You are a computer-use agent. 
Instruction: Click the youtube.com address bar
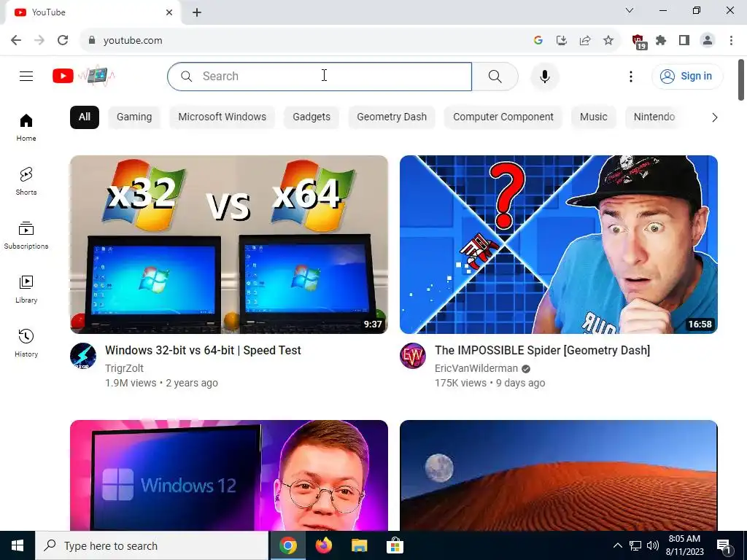coord(305,41)
